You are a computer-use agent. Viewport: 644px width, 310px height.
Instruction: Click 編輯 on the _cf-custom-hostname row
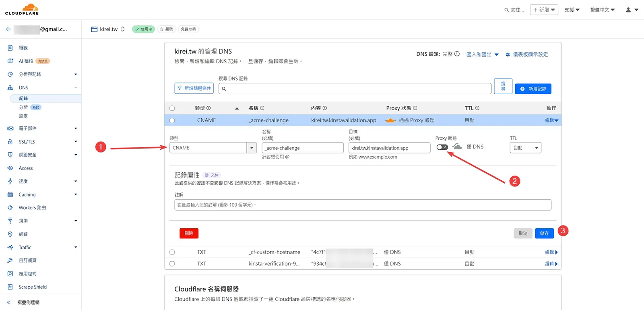[x=551, y=252]
